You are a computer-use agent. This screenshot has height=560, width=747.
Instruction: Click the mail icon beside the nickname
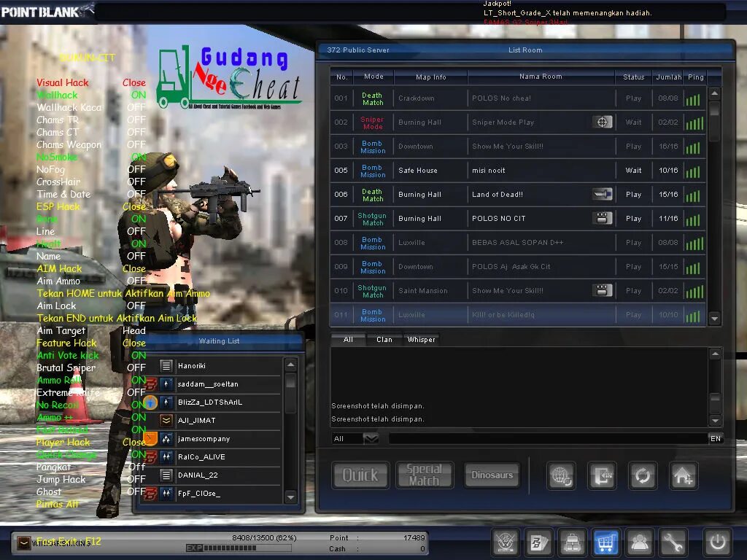[23, 542]
